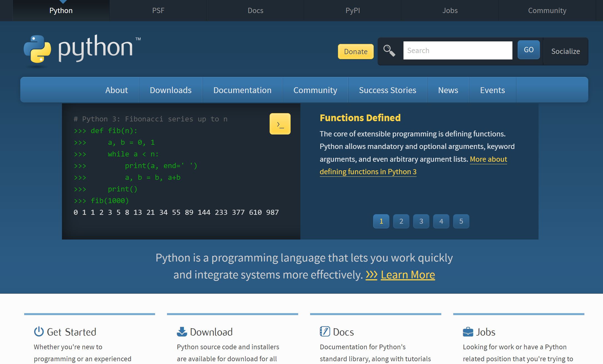603x364 pixels.
Task: Launch the interactive shell yellow button
Action: point(280,124)
